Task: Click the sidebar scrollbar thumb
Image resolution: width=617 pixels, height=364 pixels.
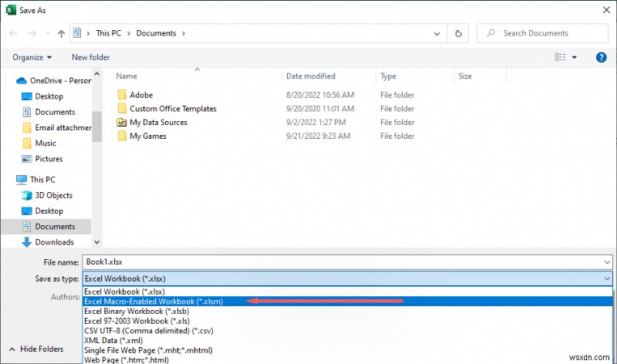Action: coord(97,126)
